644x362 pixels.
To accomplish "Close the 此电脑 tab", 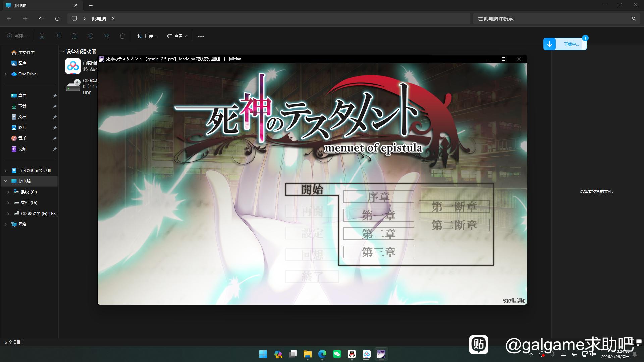I will [76, 5].
